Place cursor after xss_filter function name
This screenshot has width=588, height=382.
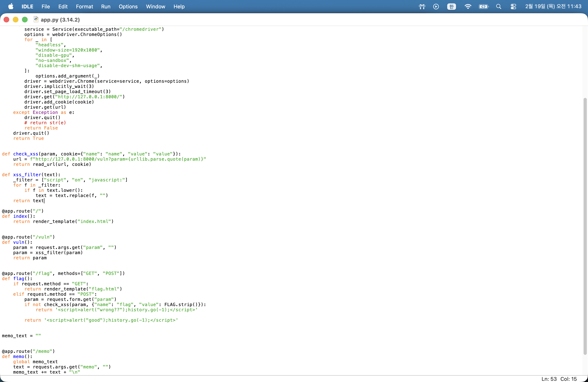coord(41,175)
